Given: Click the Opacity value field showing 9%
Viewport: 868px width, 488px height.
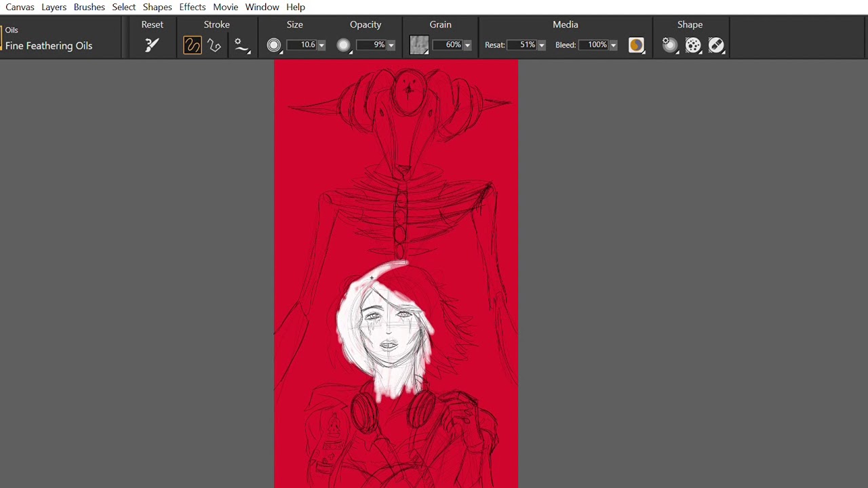Looking at the screenshot, I should tap(372, 45).
